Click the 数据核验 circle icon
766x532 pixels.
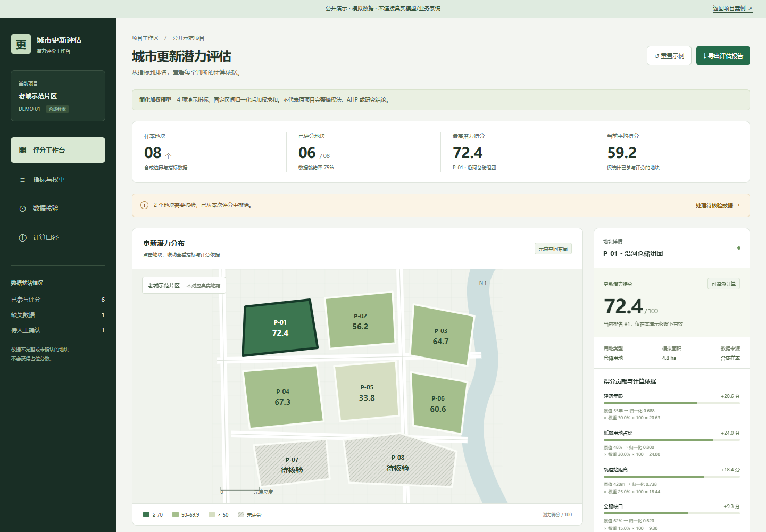point(22,209)
